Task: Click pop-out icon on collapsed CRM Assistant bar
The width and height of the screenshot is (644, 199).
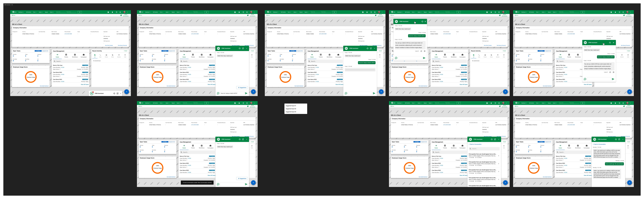Action: (x=118, y=93)
